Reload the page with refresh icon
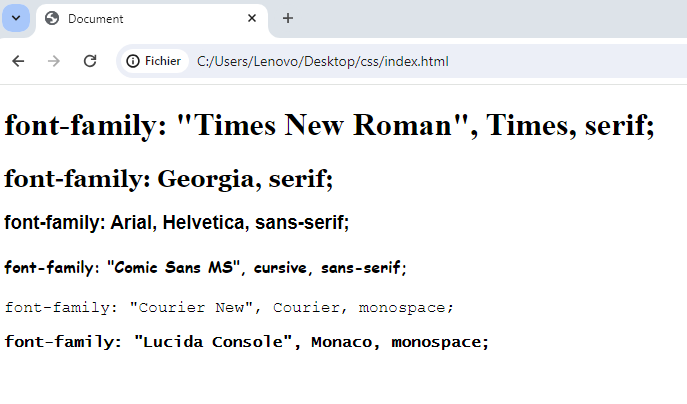Image resolution: width=687 pixels, height=404 pixels. (x=90, y=61)
